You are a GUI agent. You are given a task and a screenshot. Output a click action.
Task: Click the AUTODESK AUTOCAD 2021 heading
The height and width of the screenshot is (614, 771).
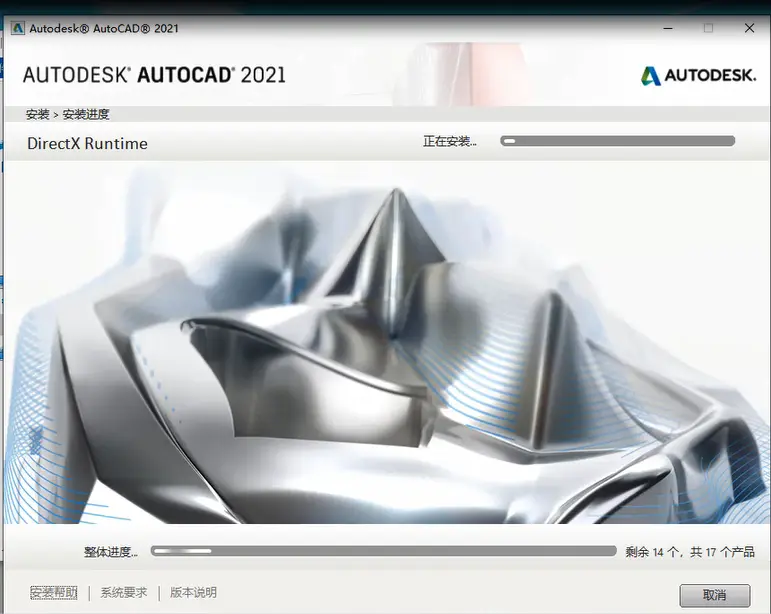tap(154, 75)
